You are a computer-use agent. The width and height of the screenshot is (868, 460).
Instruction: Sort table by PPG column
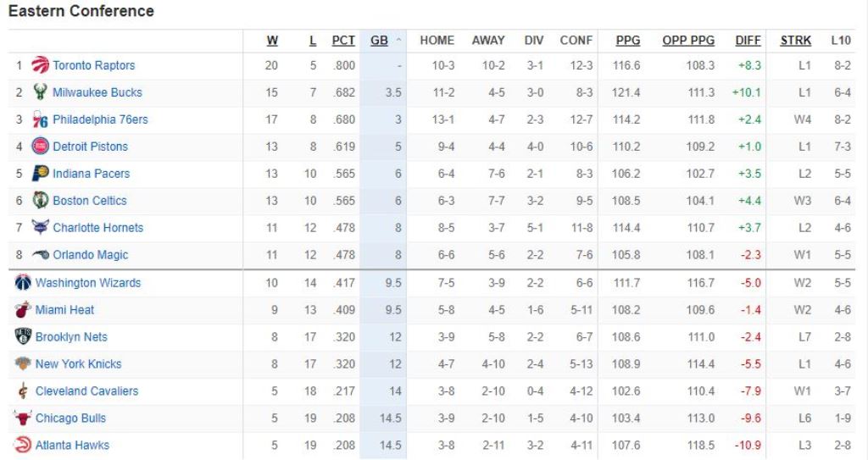[628, 40]
